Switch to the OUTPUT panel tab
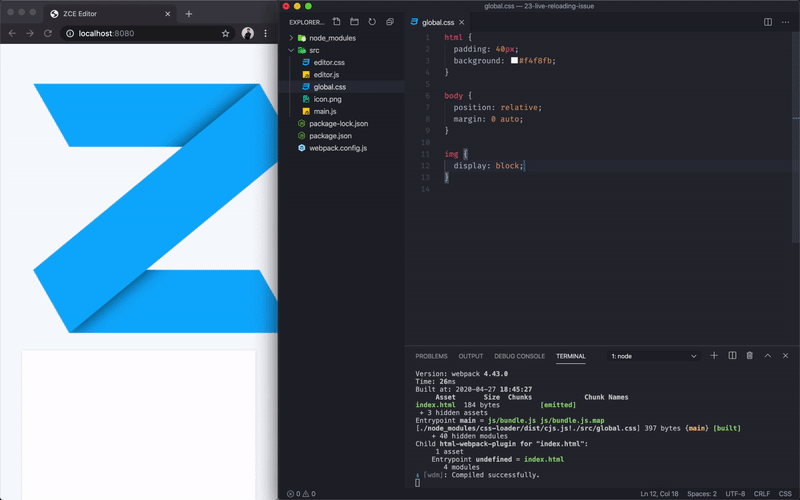This screenshot has width=800, height=500. coord(470,356)
